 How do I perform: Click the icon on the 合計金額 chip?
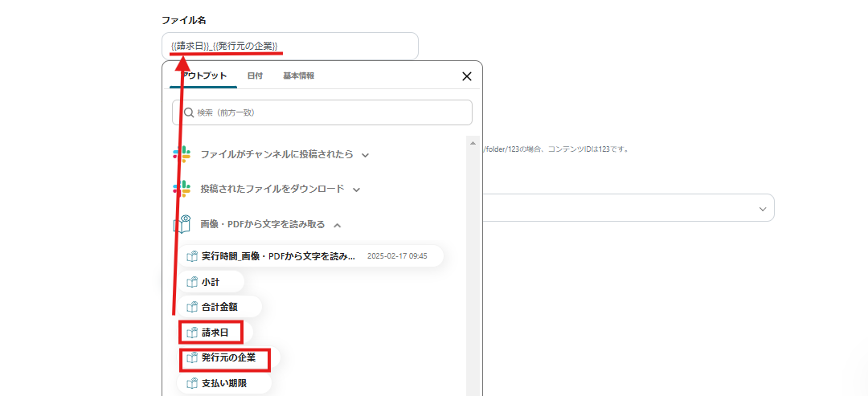pos(192,306)
